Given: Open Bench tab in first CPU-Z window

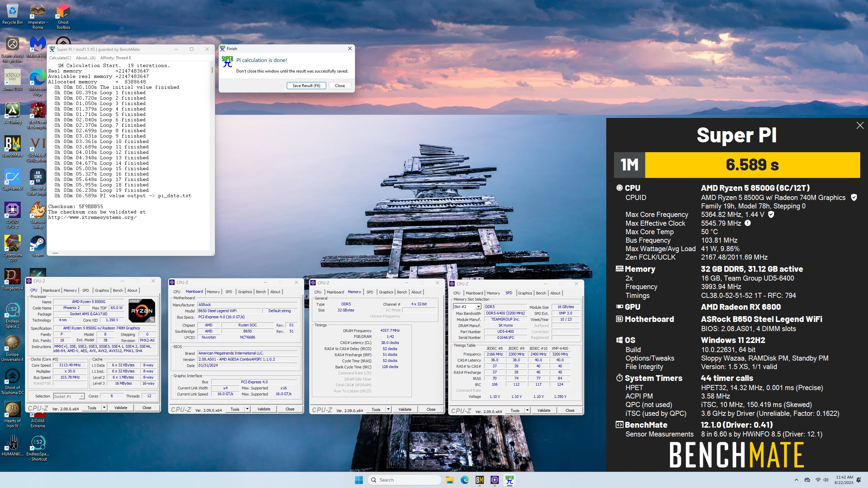Looking at the screenshot, I should click(118, 290).
